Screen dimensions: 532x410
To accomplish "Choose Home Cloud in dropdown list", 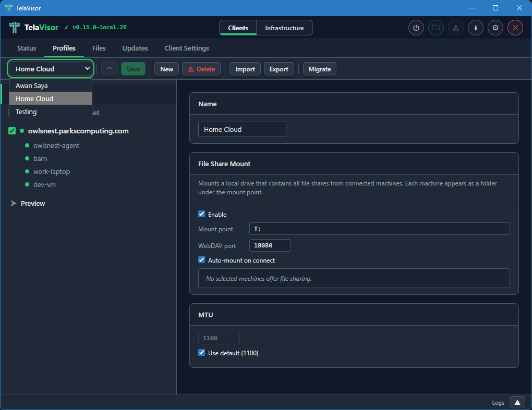I will coord(51,98).
